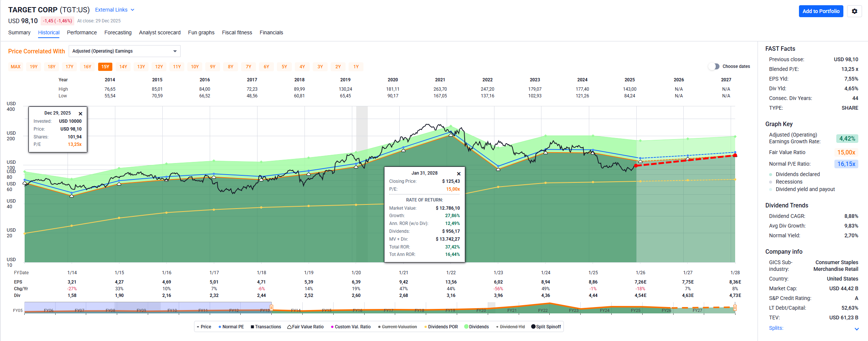
Task: Switch to the Forecasting tab
Action: click(118, 32)
